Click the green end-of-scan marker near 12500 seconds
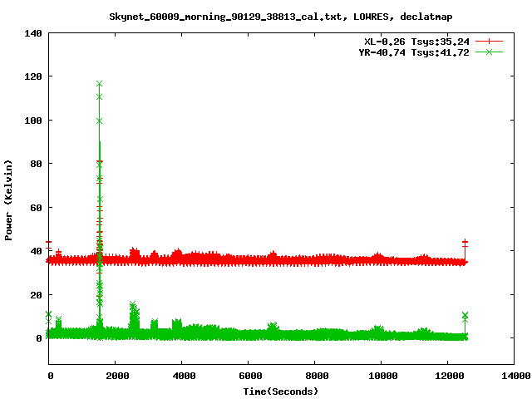This screenshot has width=532, height=399. 465,315
